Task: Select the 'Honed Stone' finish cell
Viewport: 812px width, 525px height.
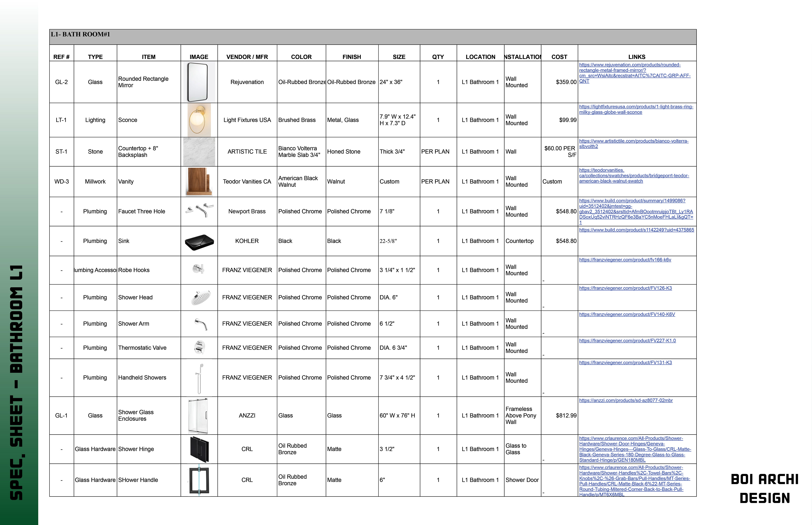Action: pyautogui.click(x=352, y=152)
